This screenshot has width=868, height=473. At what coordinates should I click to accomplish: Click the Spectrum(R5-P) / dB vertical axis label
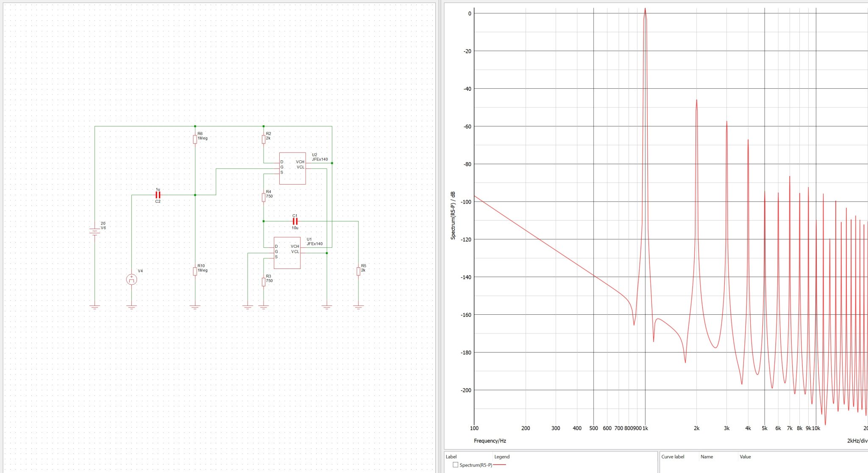tap(453, 216)
